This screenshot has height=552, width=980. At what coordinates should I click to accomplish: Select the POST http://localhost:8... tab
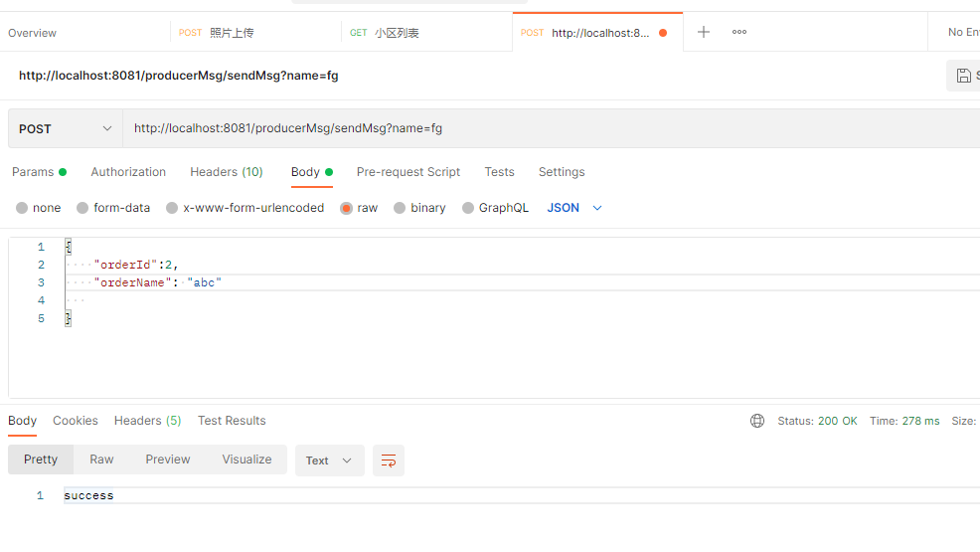pyautogui.click(x=597, y=33)
